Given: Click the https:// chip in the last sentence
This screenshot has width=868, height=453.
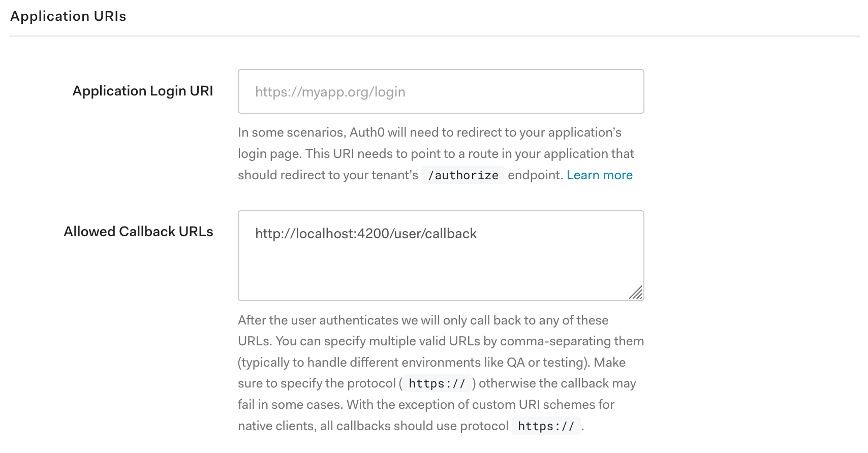Looking at the screenshot, I should click(x=546, y=426).
